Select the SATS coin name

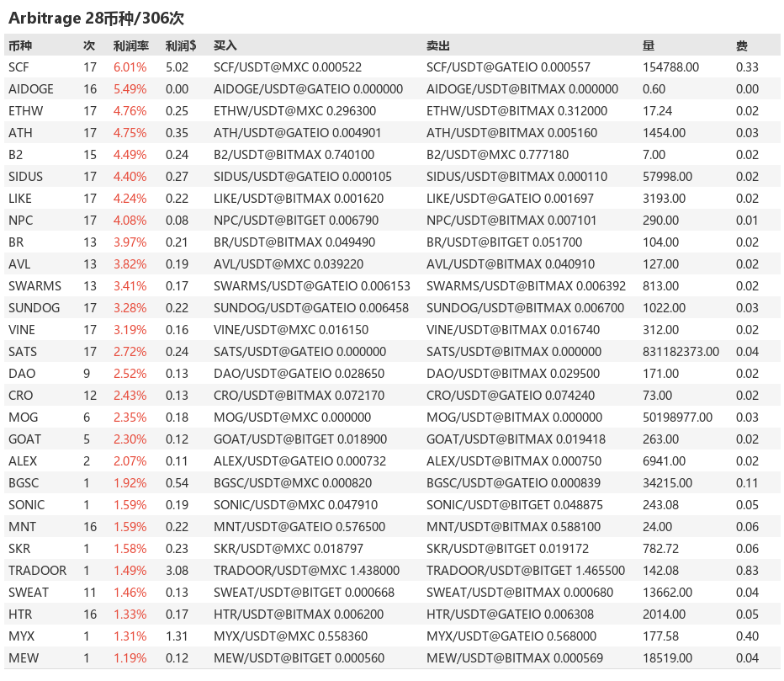coord(23,352)
